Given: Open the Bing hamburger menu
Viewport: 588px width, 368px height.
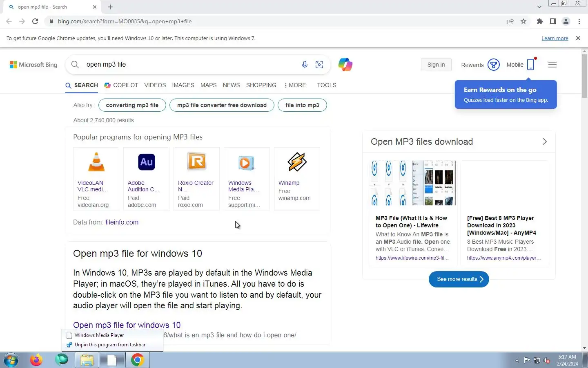Looking at the screenshot, I should click(x=552, y=65).
